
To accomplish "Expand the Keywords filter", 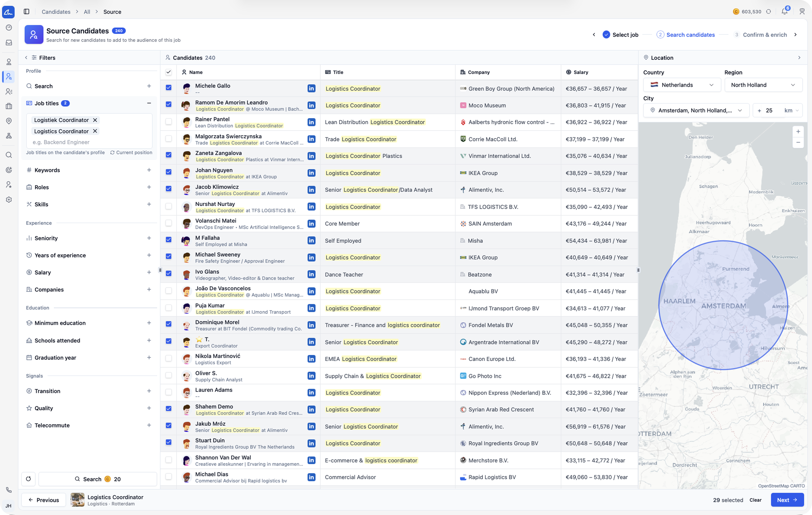I will 149,170.
